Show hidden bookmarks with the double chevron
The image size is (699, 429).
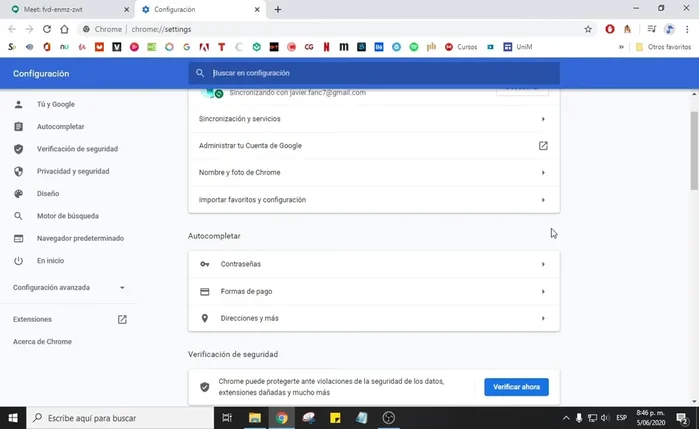621,47
